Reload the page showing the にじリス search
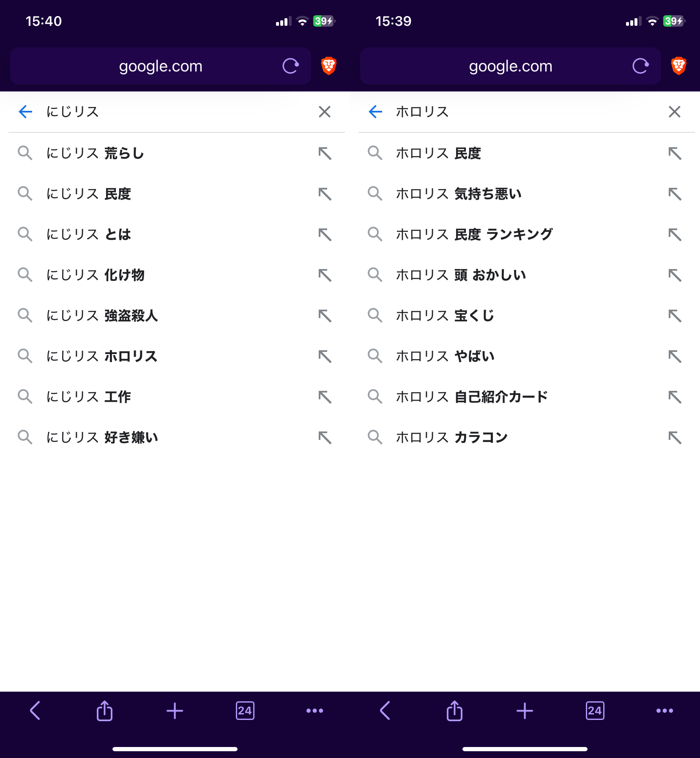700x758 pixels. [290, 66]
